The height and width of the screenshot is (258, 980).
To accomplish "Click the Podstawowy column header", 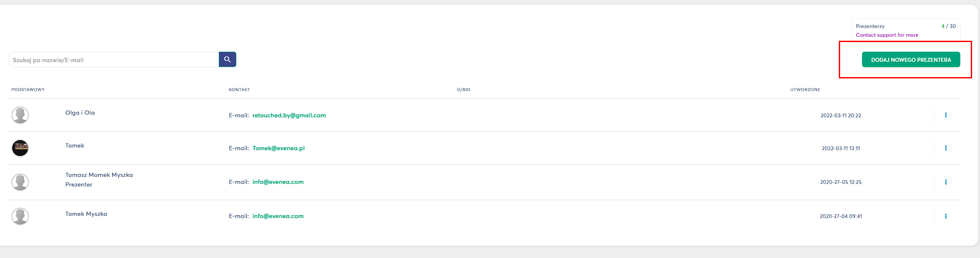I will click(x=28, y=90).
